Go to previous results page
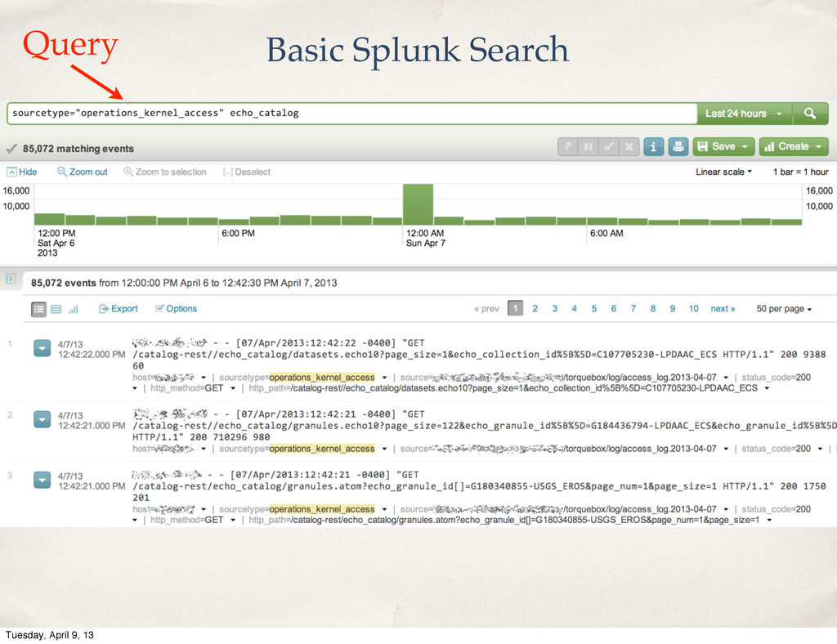 pos(486,309)
